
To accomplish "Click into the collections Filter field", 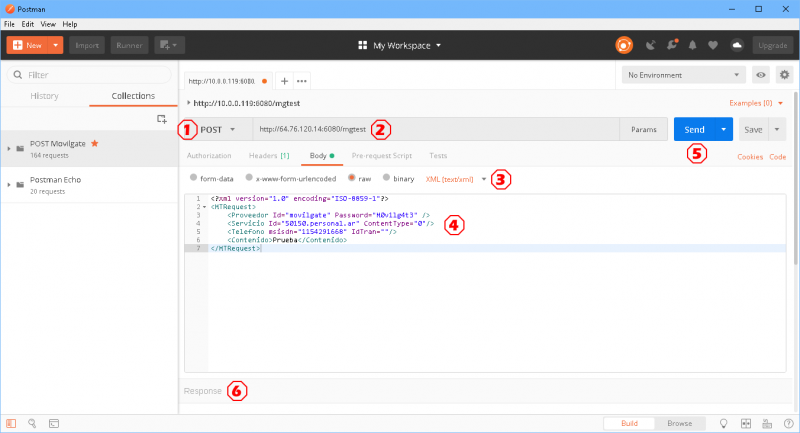I will (89, 75).
